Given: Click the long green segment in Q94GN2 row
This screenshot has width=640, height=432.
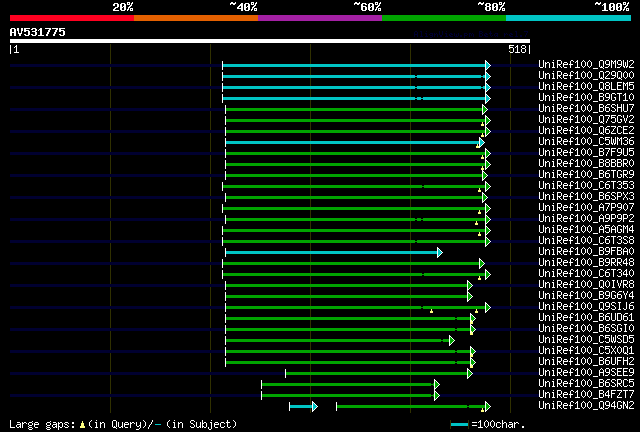Looking at the screenshot, I should coord(411,406).
